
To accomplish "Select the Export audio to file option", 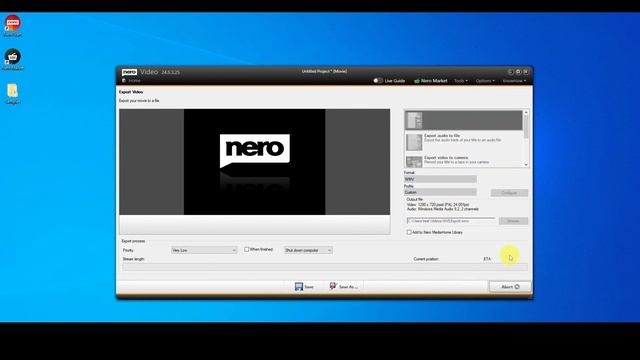I will click(464, 141).
